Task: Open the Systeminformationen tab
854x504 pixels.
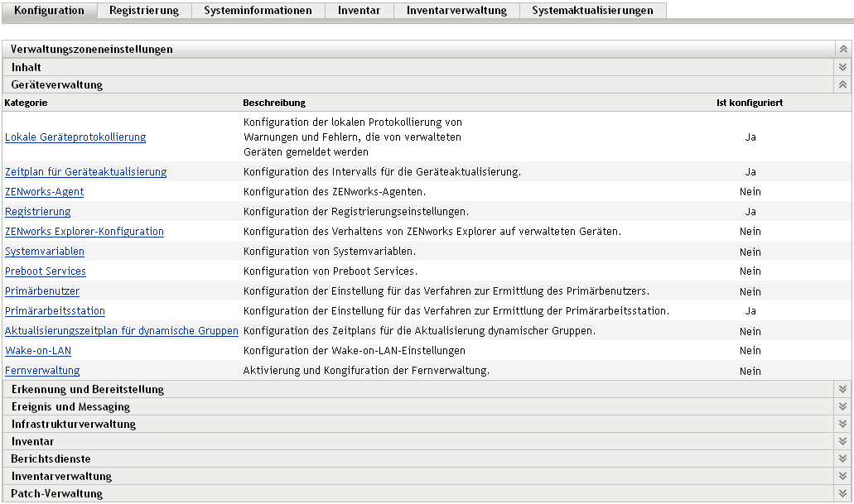Action: point(258,11)
